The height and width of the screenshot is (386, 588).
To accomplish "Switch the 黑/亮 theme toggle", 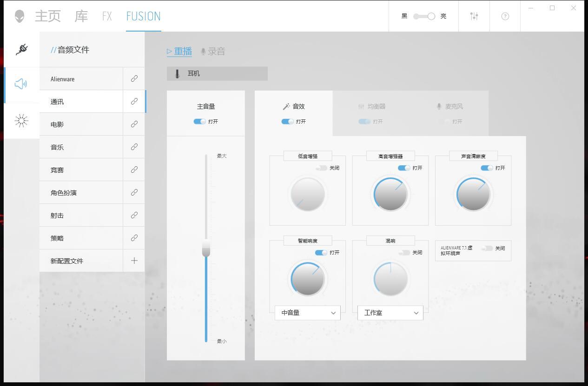I will click(x=424, y=16).
